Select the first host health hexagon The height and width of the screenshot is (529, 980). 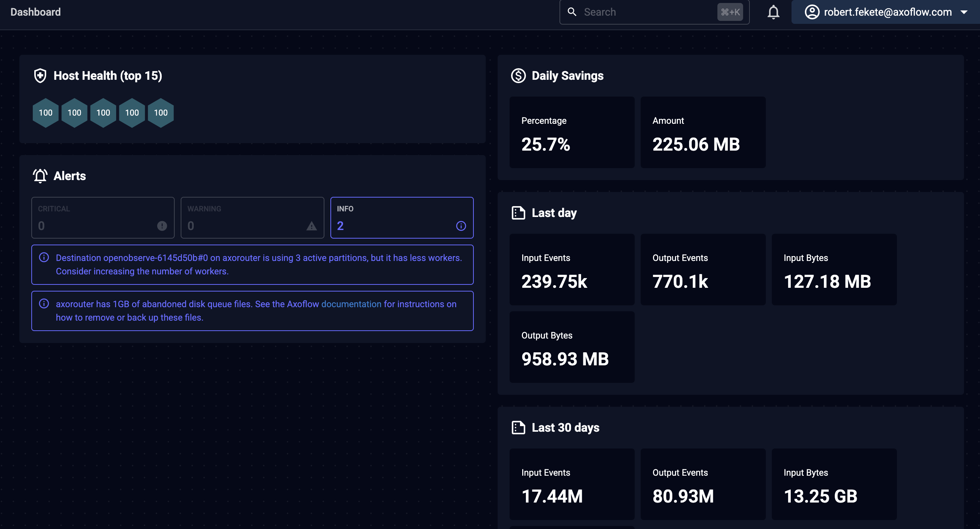tap(46, 113)
